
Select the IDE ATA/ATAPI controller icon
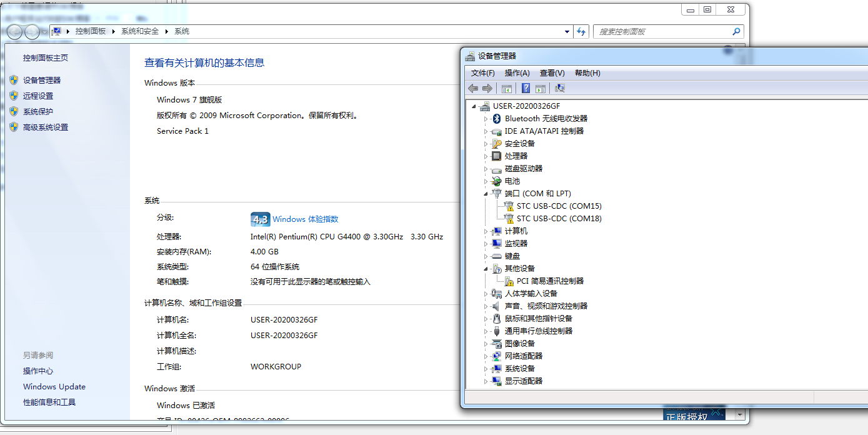point(496,131)
